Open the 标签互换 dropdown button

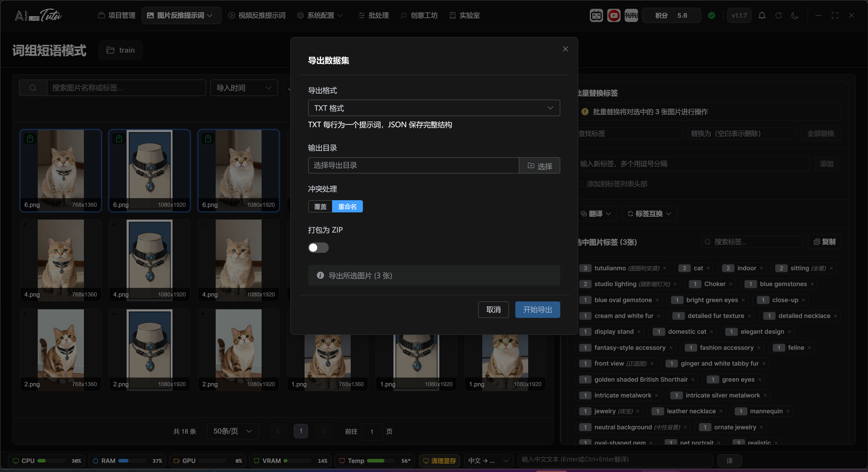[x=649, y=214]
